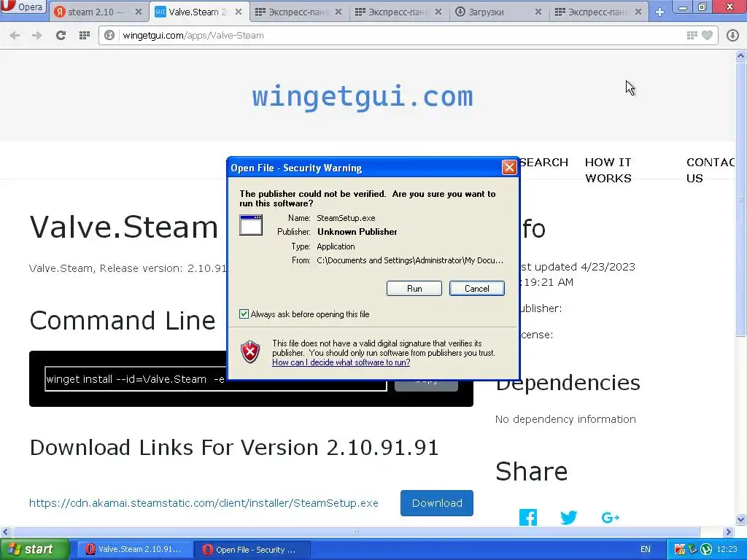Go back with the browser back arrow
The height and width of the screenshot is (560, 747).
[15, 35]
